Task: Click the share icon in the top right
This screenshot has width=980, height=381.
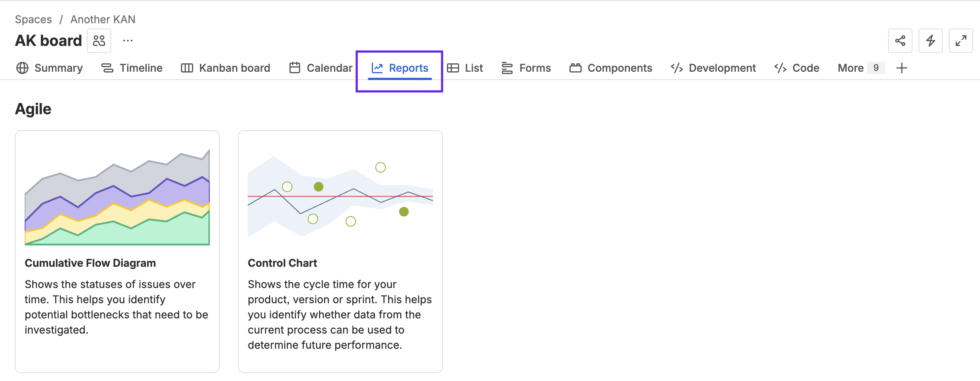Action: tap(900, 41)
